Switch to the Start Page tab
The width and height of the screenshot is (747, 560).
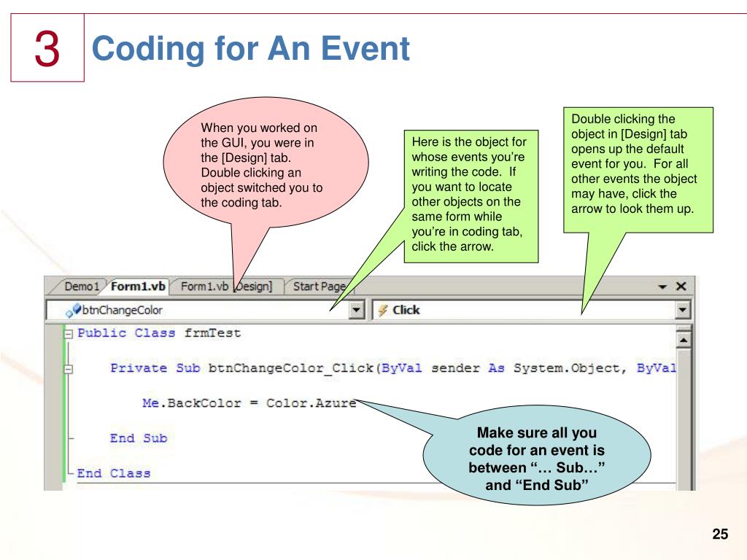tap(320, 286)
